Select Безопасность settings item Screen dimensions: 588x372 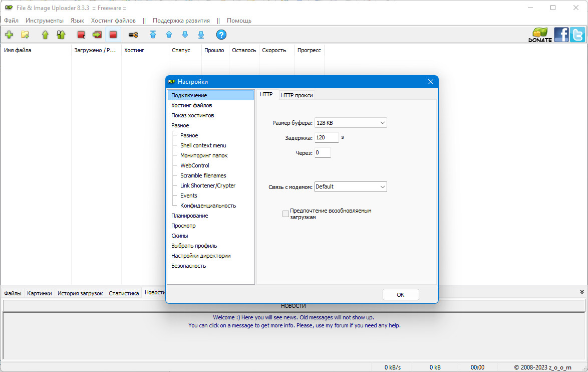189,266
